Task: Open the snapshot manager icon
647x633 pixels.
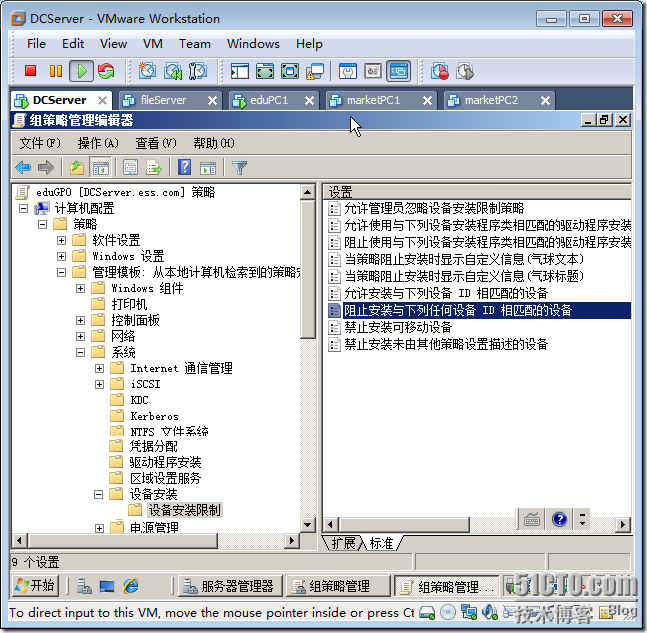Action: [x=198, y=71]
